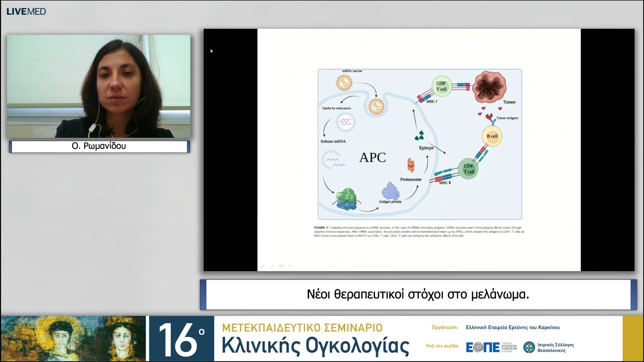Click the CD4 T cell circle
Image resolution: width=644 pixels, height=362 pixels.
(468, 169)
